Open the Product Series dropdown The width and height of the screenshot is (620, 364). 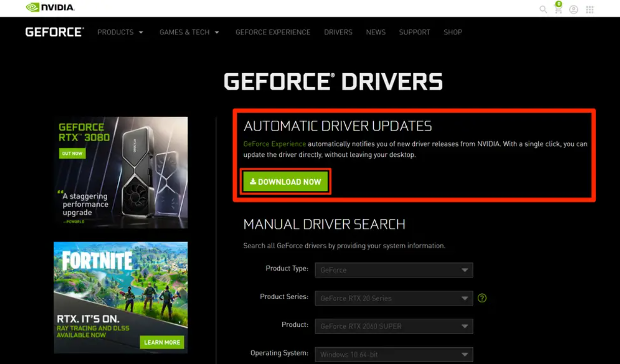394,299
